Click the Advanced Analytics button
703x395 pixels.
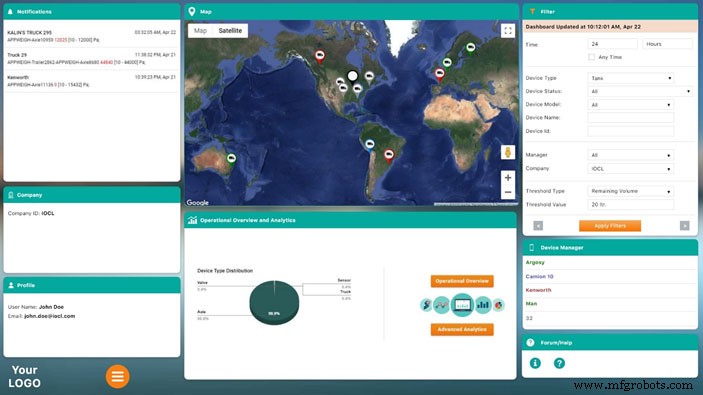coord(462,330)
